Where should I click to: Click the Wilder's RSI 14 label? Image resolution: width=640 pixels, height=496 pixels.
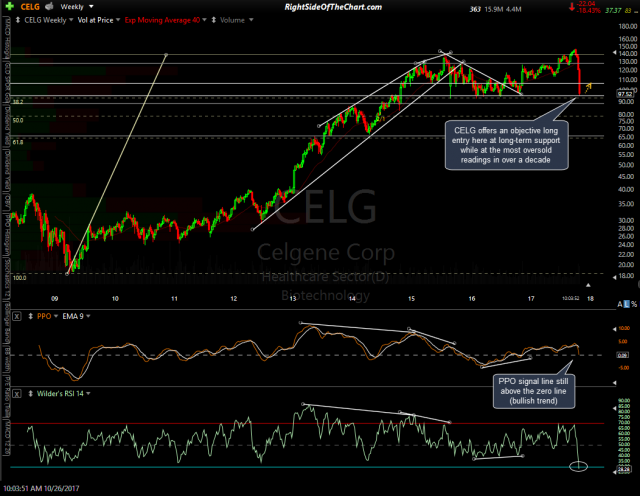pyautogui.click(x=60, y=394)
